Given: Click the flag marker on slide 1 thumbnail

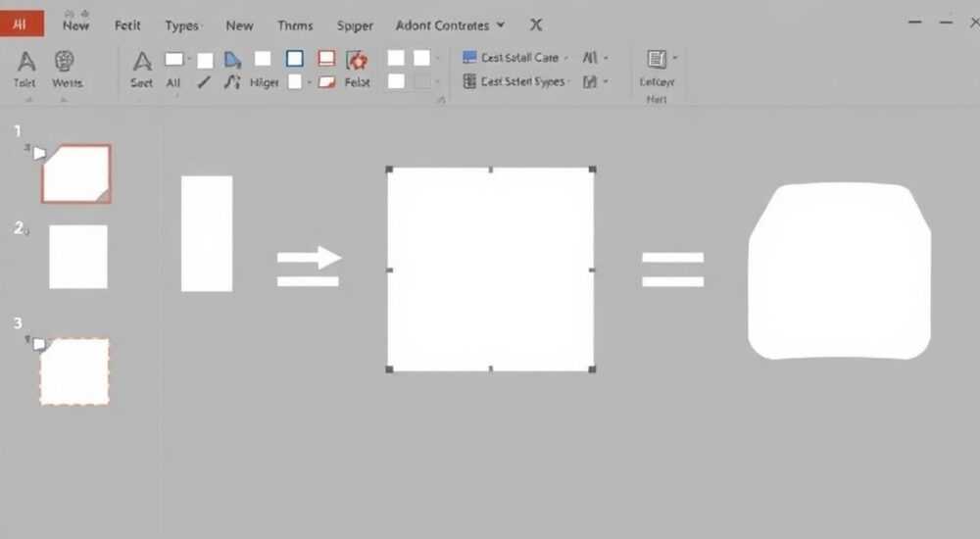Looking at the screenshot, I should (x=39, y=153).
